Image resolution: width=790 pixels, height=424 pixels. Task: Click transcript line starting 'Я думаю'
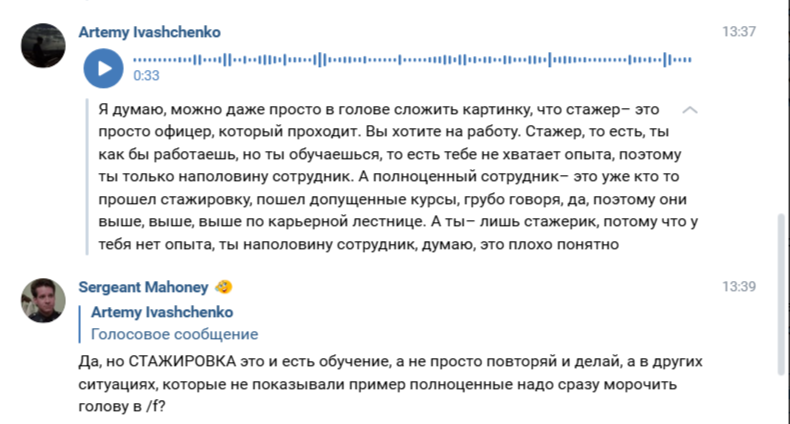click(x=380, y=108)
